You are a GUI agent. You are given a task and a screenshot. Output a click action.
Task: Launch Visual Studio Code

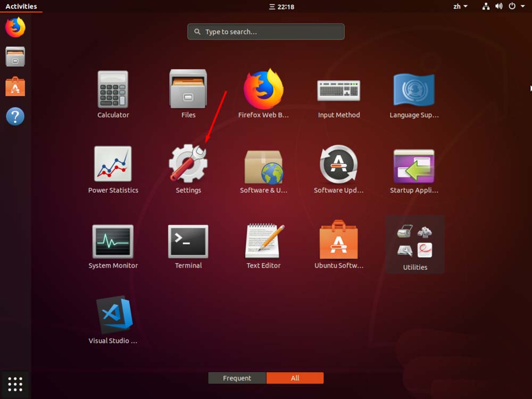pos(113,316)
